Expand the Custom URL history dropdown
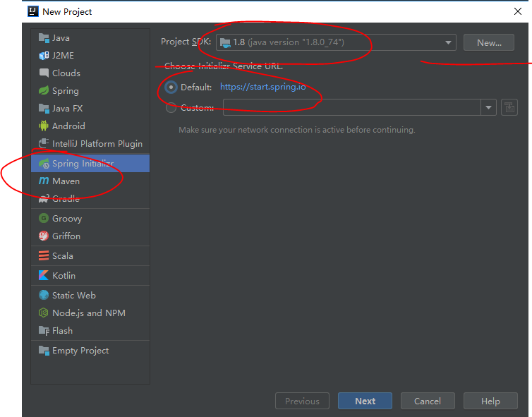The width and height of the screenshot is (532, 417). coord(488,107)
